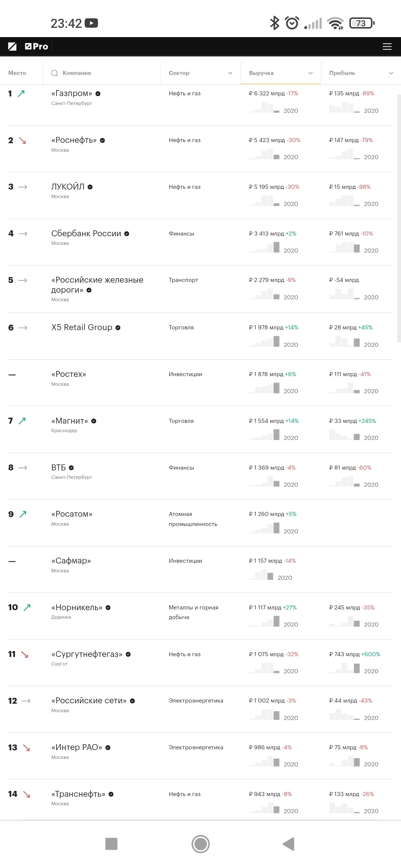This screenshot has height=868, width=401.
Task: Click the Место column header
Action: (x=17, y=73)
